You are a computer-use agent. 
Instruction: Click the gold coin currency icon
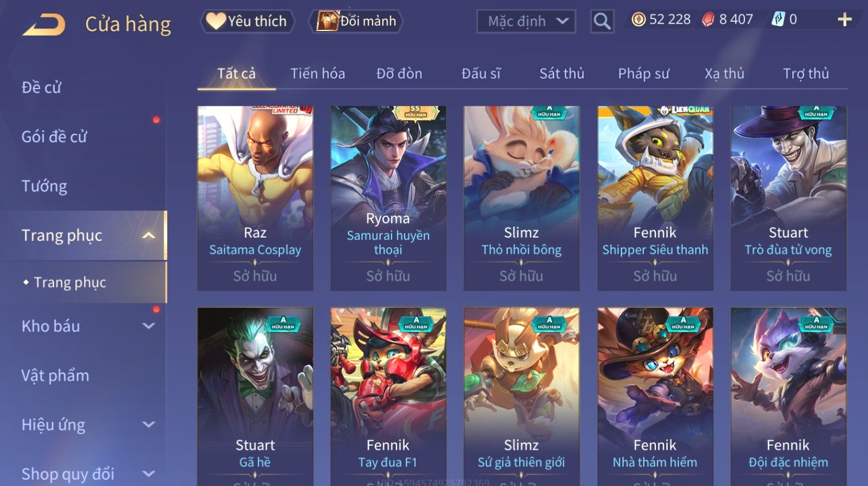[638, 20]
